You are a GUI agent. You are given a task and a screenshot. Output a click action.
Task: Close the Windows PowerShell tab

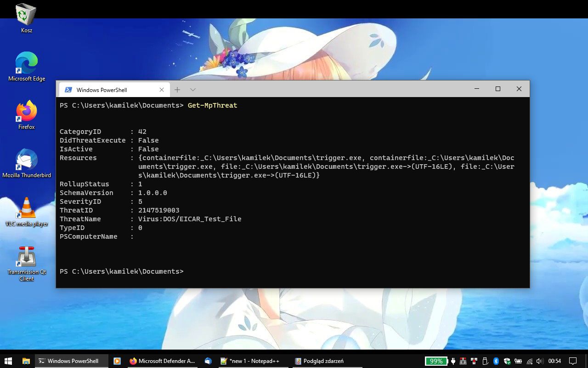162,90
